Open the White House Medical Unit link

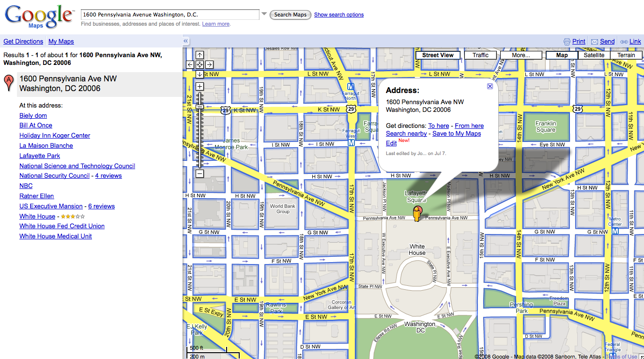pyautogui.click(x=56, y=236)
